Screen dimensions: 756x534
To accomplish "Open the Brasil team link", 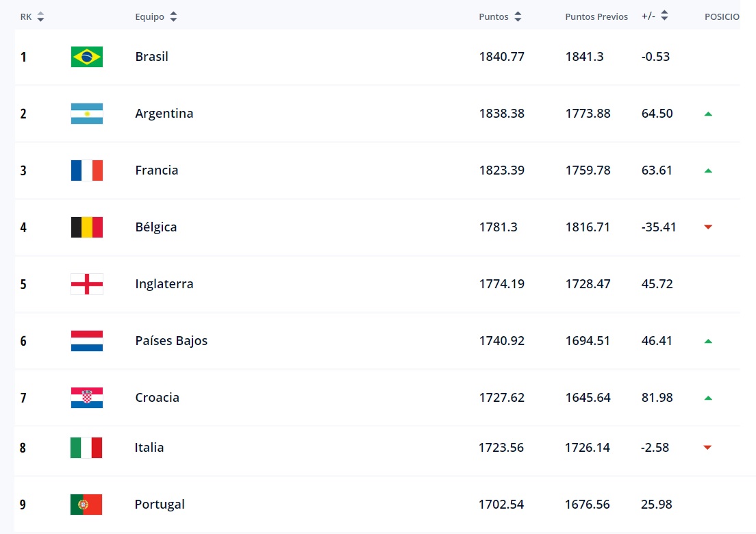I will [x=152, y=57].
